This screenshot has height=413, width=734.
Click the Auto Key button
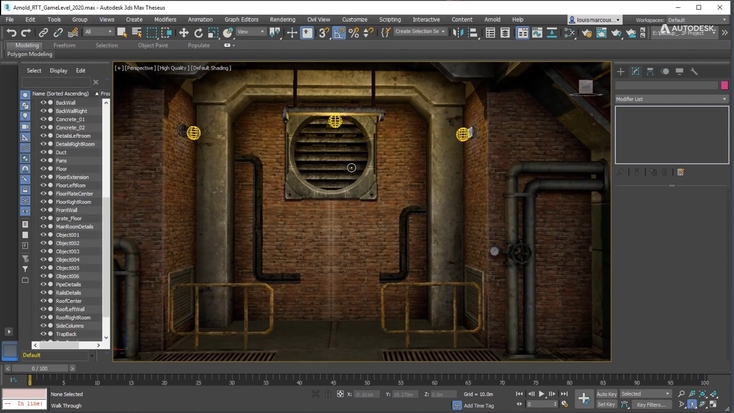tap(607, 394)
